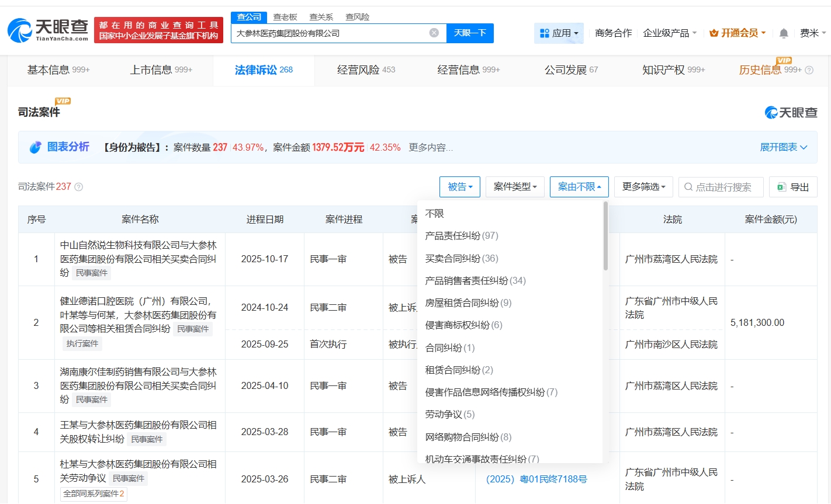Viewport: 831px width, 504px height.
Task: Click the help icon beside 司法案件 237
Action: (x=79, y=187)
